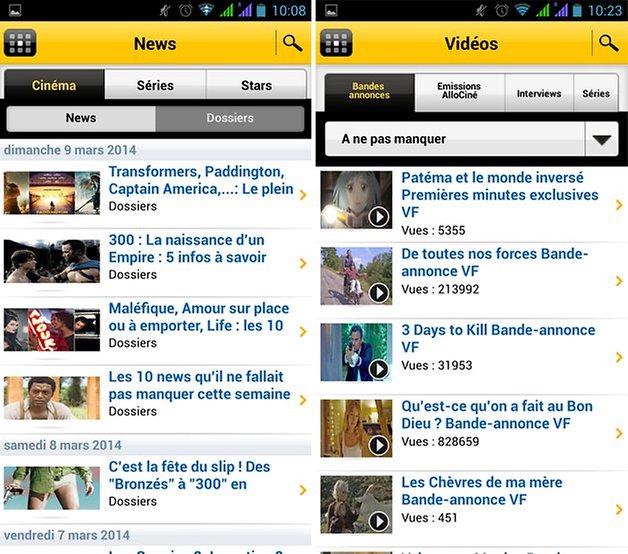The height and width of the screenshot is (554, 628).
Task: Open arrow beside 3 Days to Kill
Action: click(619, 357)
